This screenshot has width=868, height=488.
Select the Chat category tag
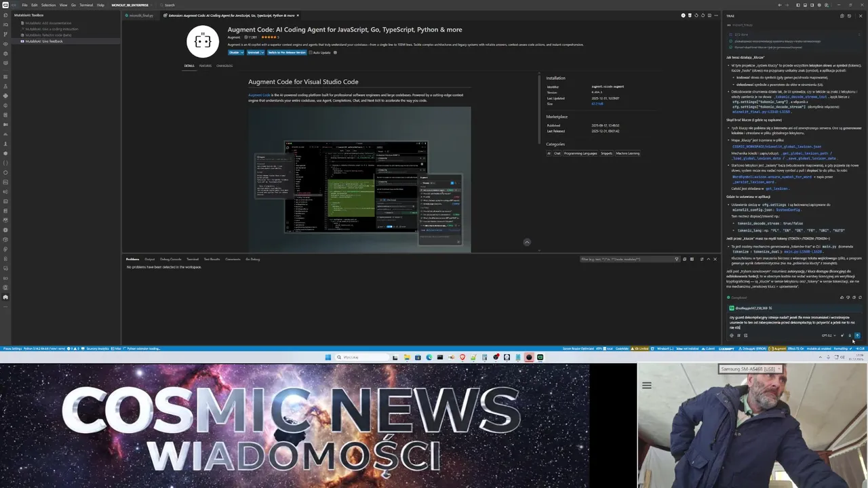coord(557,153)
